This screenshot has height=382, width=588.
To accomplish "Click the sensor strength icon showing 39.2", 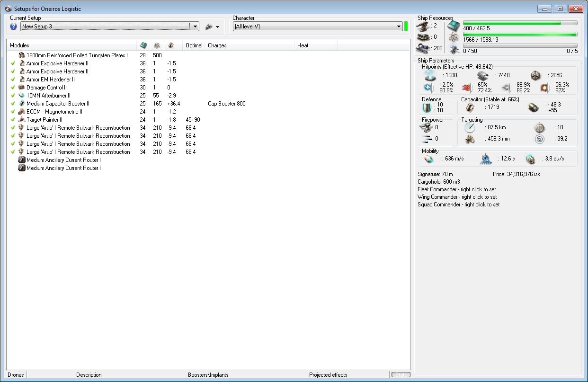I will coord(539,139).
